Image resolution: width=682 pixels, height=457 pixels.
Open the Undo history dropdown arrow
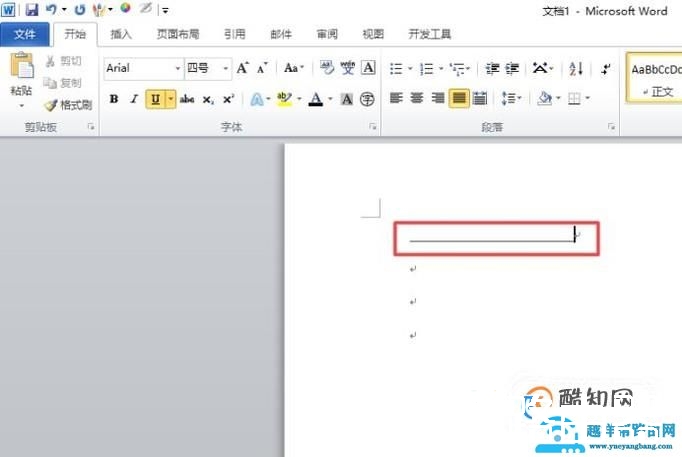tap(64, 10)
